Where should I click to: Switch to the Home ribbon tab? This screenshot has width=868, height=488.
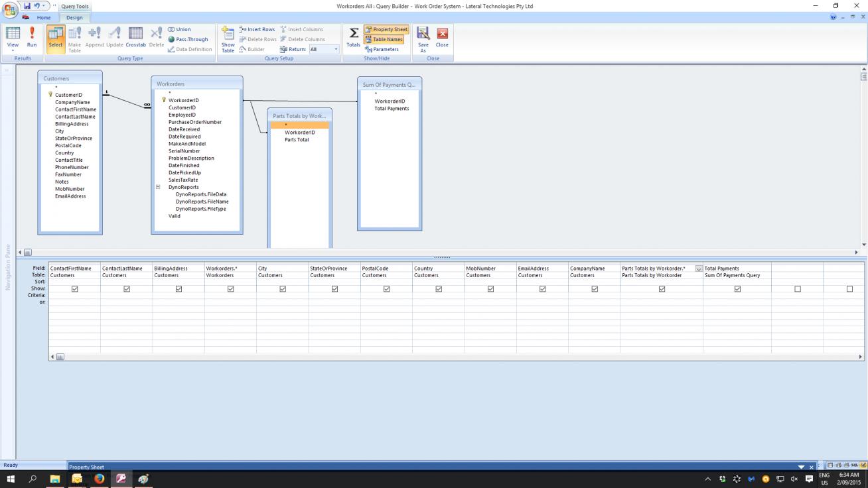(x=44, y=18)
